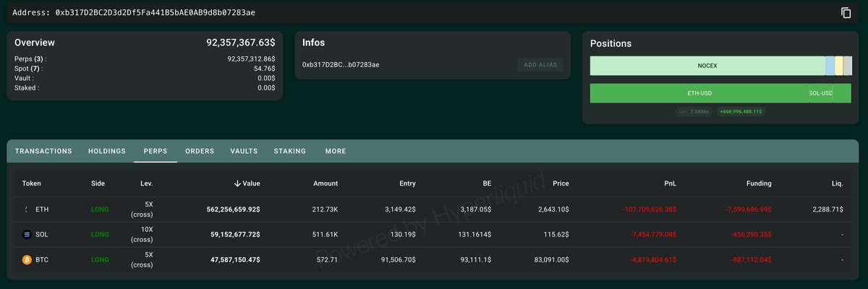Open the HOLDINGS tab
The height and width of the screenshot is (289, 868).
tap(107, 151)
